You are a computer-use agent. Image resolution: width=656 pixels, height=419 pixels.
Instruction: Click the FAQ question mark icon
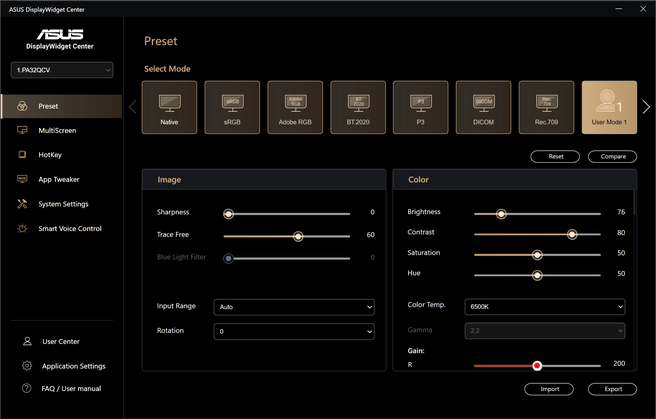pos(26,388)
